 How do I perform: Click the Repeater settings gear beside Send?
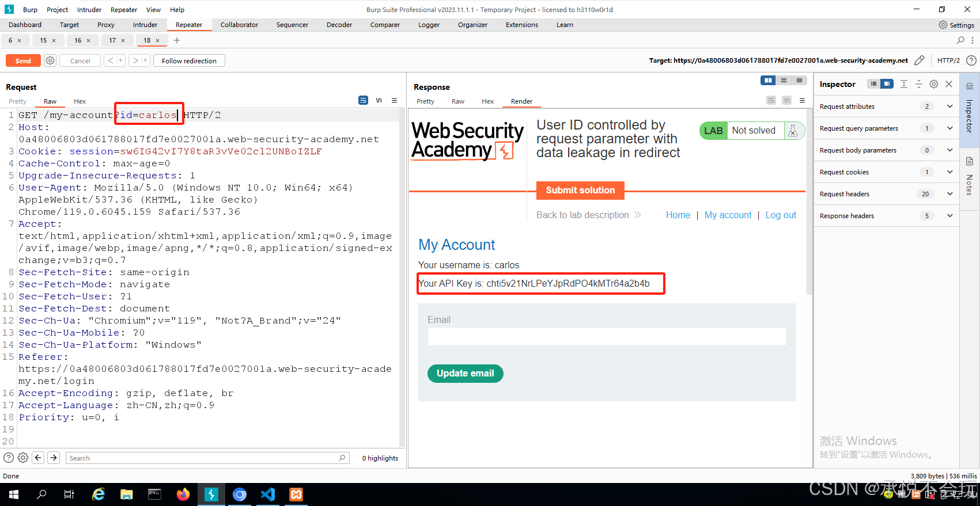[50, 60]
